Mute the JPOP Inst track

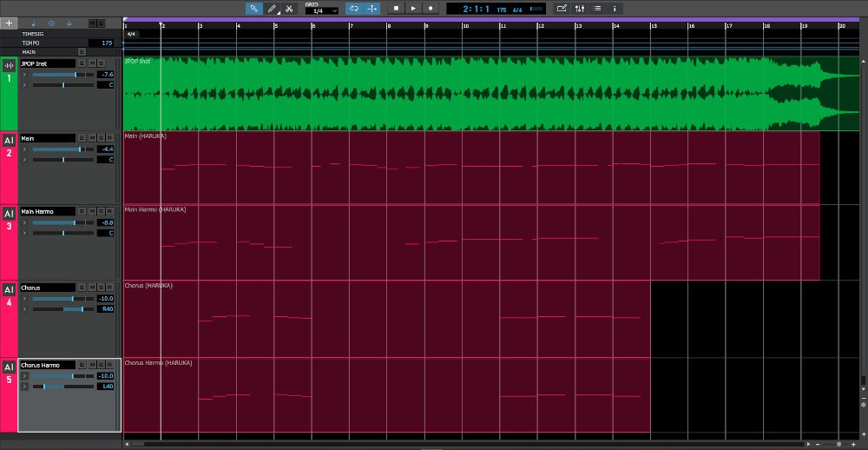(x=93, y=63)
